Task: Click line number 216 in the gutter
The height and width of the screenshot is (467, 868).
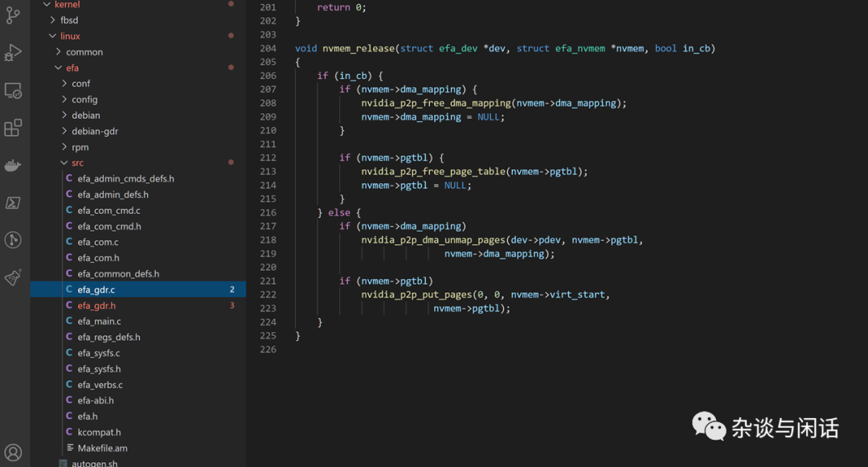Action: pos(268,212)
